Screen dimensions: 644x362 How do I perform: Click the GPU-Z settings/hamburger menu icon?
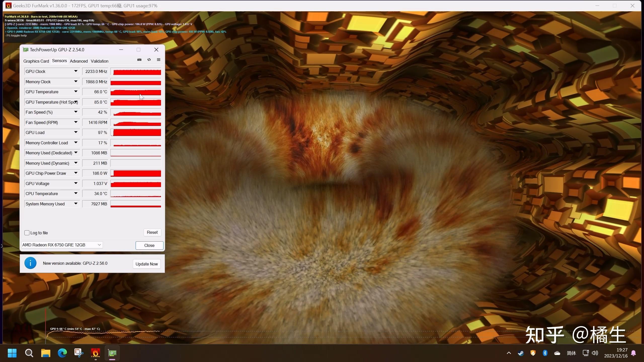click(x=158, y=60)
